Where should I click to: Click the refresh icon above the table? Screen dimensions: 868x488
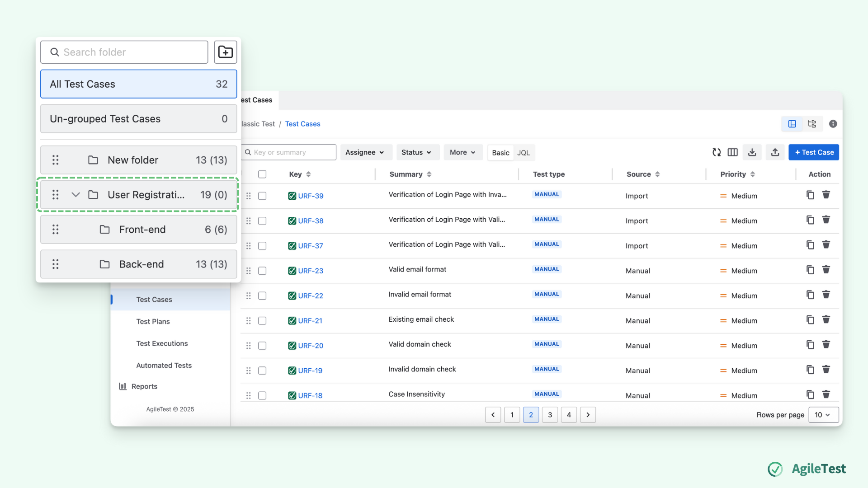coord(717,152)
